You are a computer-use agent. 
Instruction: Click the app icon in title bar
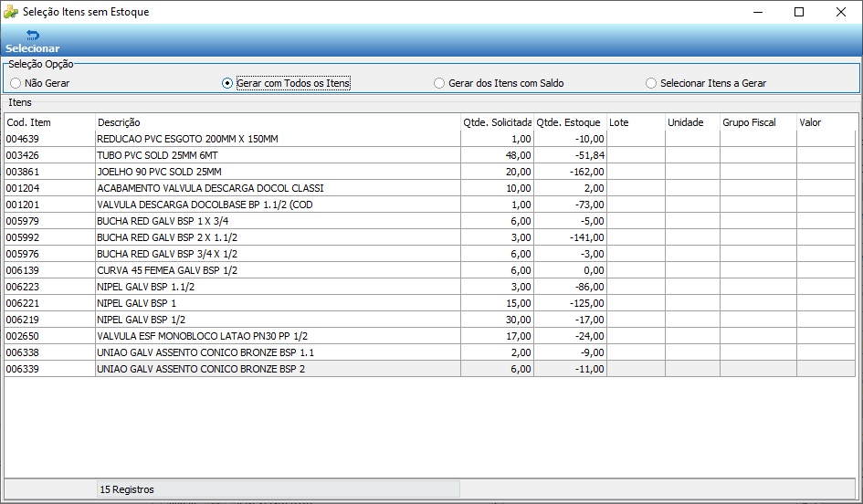pos(10,12)
